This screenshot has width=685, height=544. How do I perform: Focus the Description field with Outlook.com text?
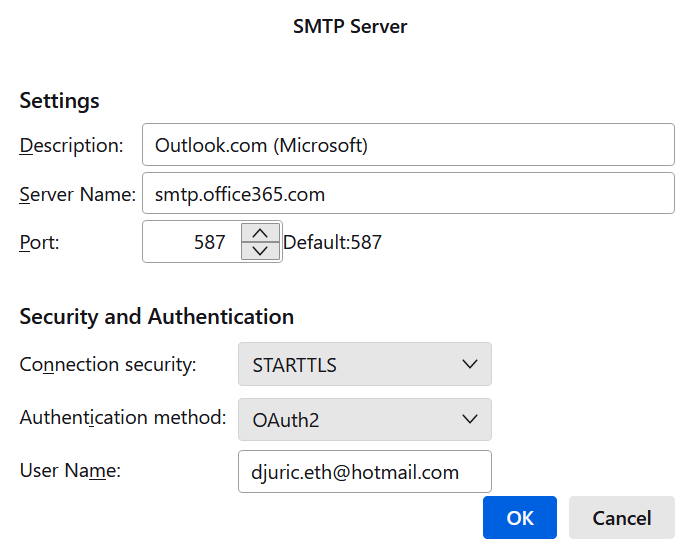coord(408,145)
